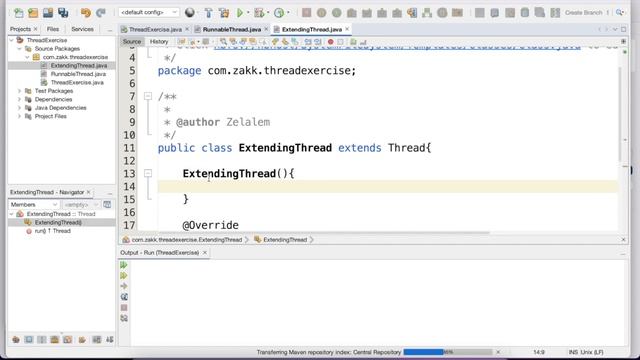640x360 pixels.
Task: Close the ExtendingThread.java editor tab
Action: click(347, 29)
